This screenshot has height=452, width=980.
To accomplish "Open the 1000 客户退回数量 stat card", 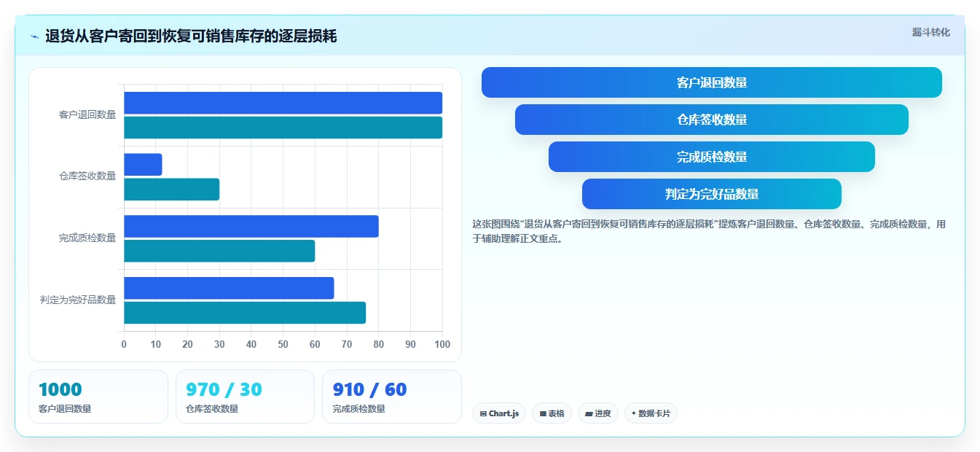I will coord(98,397).
